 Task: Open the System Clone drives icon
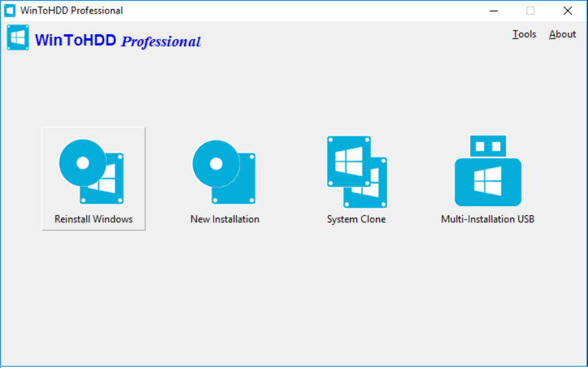click(x=356, y=172)
